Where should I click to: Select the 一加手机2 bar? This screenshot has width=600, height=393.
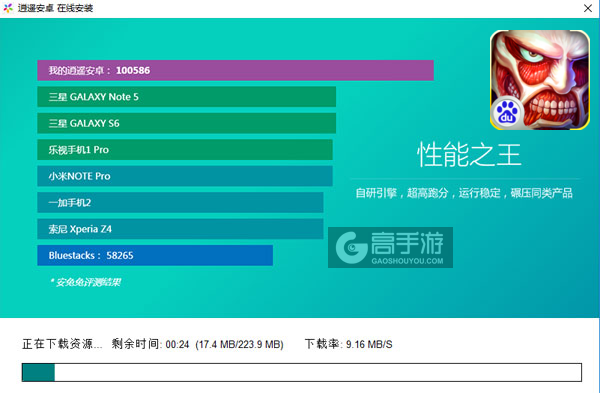[180, 202]
